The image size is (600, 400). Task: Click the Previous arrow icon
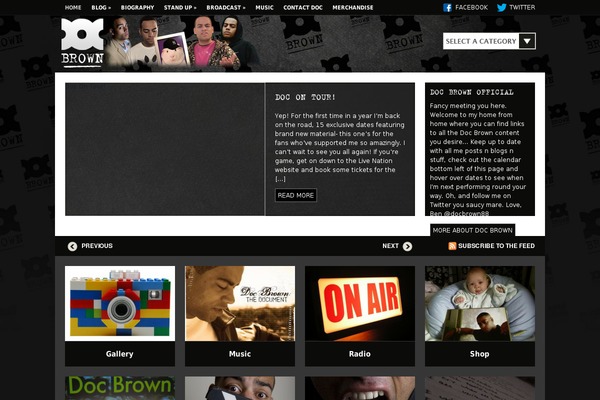(x=72, y=246)
